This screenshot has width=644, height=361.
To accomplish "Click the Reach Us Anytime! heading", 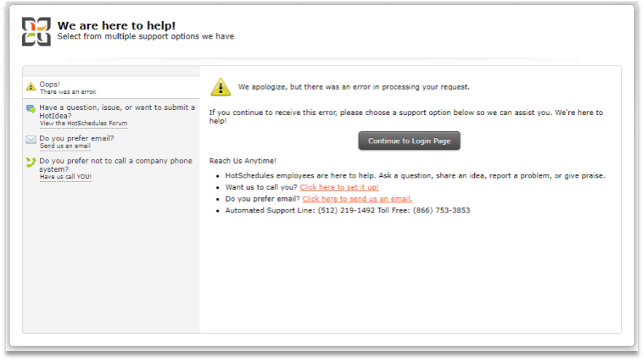I will (243, 161).
